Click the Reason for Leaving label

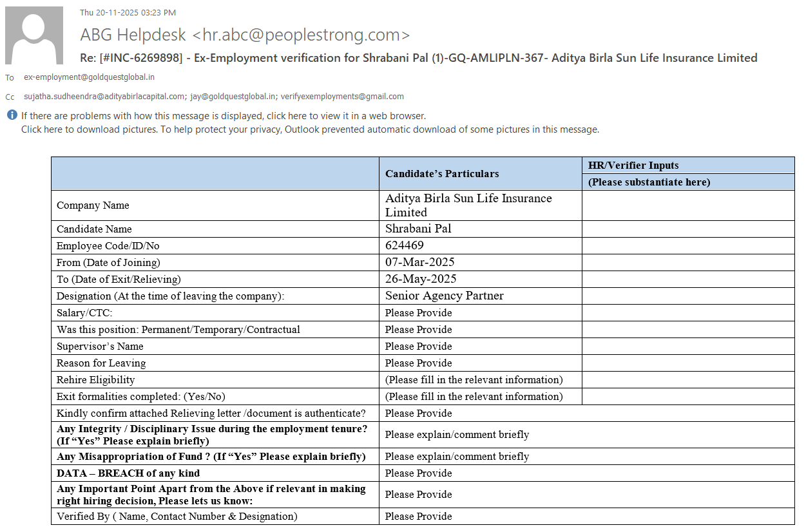pyautogui.click(x=101, y=363)
